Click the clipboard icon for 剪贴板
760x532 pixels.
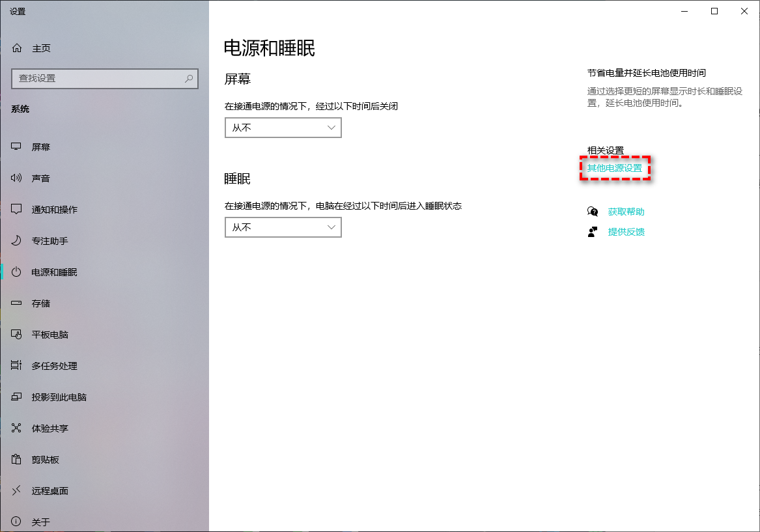pos(16,459)
